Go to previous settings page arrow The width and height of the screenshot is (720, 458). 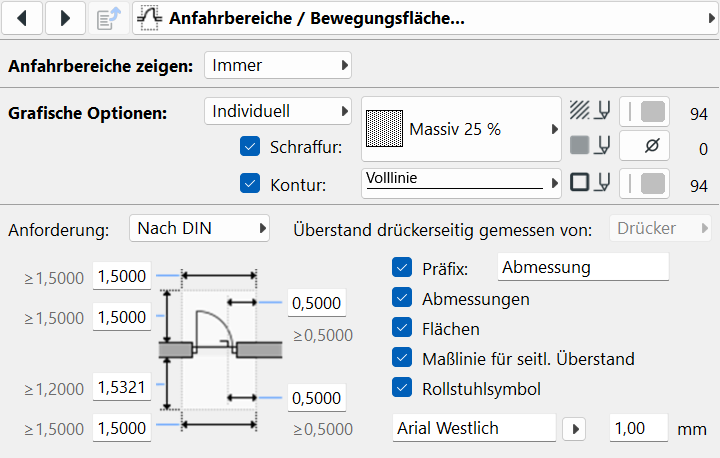pos(22,18)
